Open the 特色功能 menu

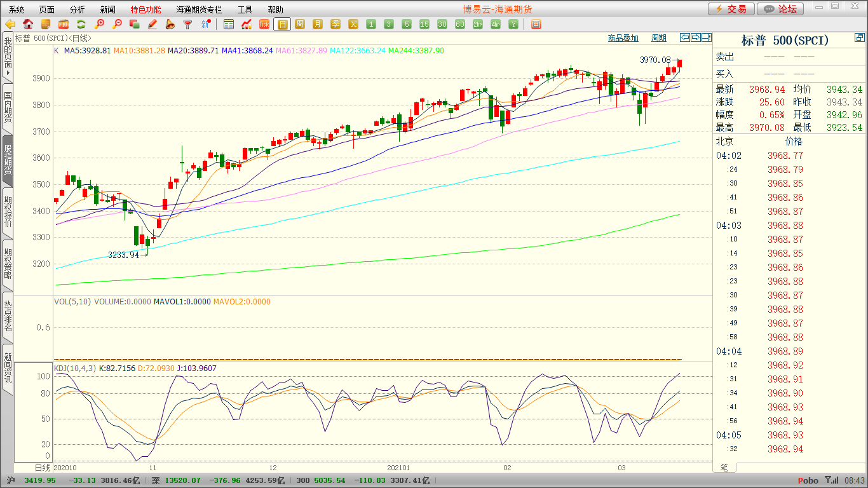(146, 10)
